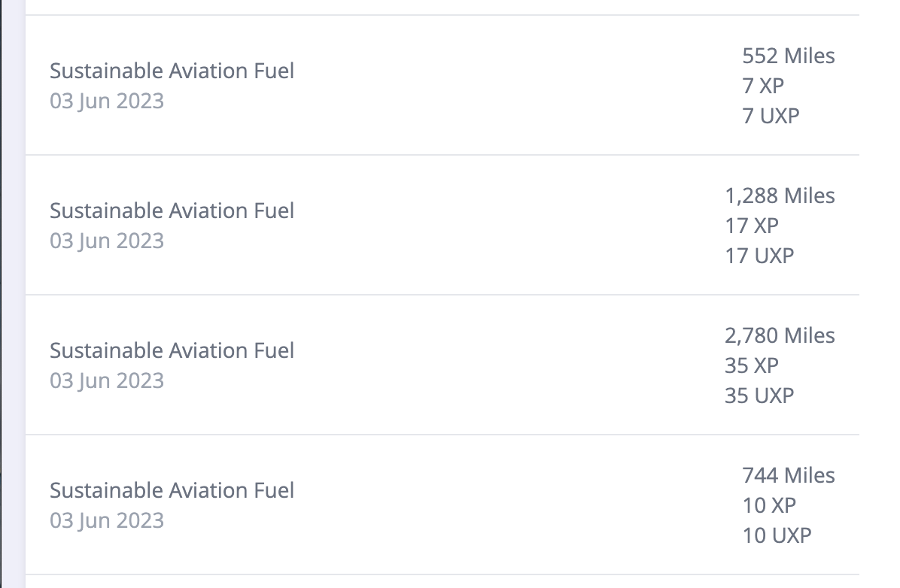Click the 10 UXP value
Screen dimensions: 900x588
(777, 535)
